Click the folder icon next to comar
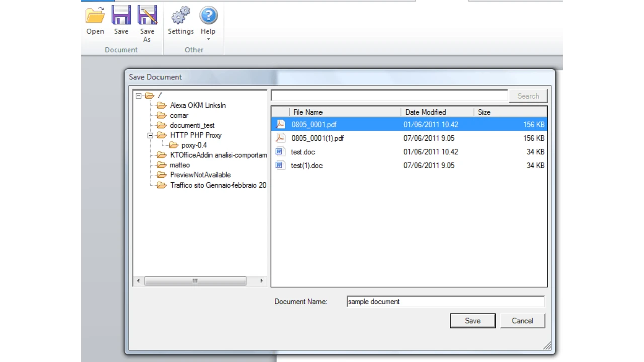Image resolution: width=644 pixels, height=362 pixels. coord(162,115)
